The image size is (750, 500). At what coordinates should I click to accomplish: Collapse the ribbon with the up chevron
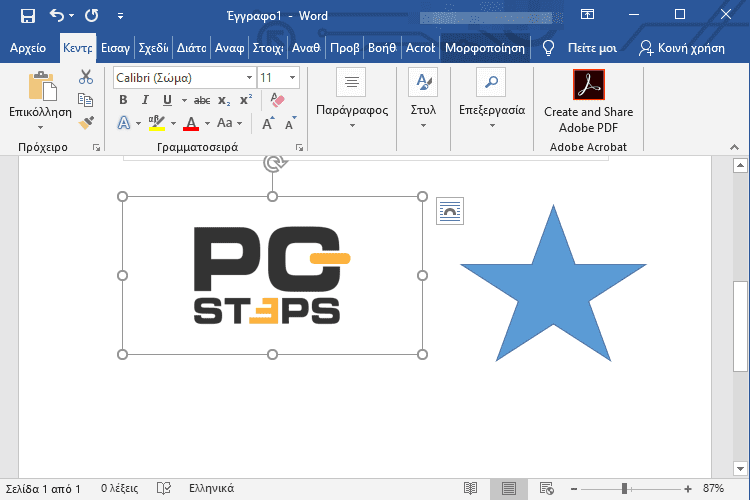(734, 147)
